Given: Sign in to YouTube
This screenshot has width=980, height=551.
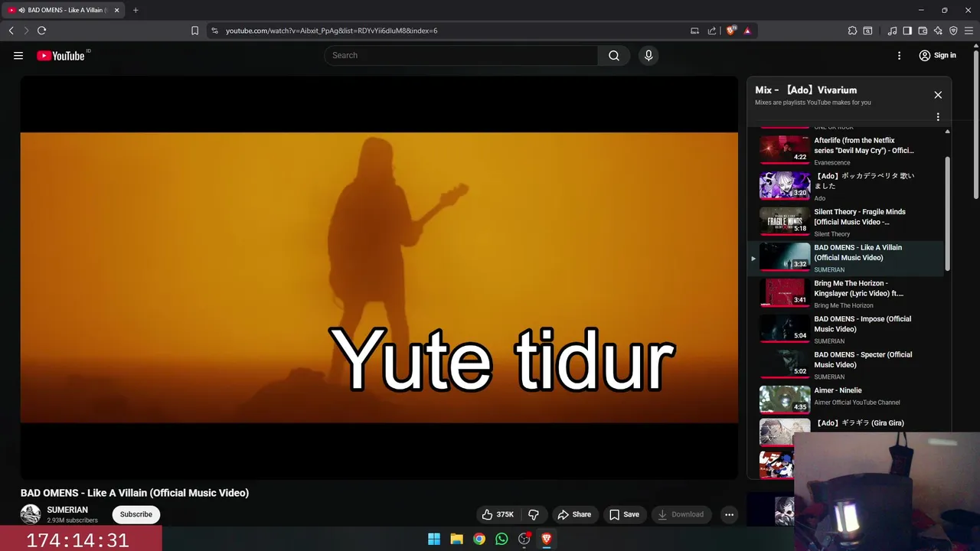Looking at the screenshot, I should [938, 55].
